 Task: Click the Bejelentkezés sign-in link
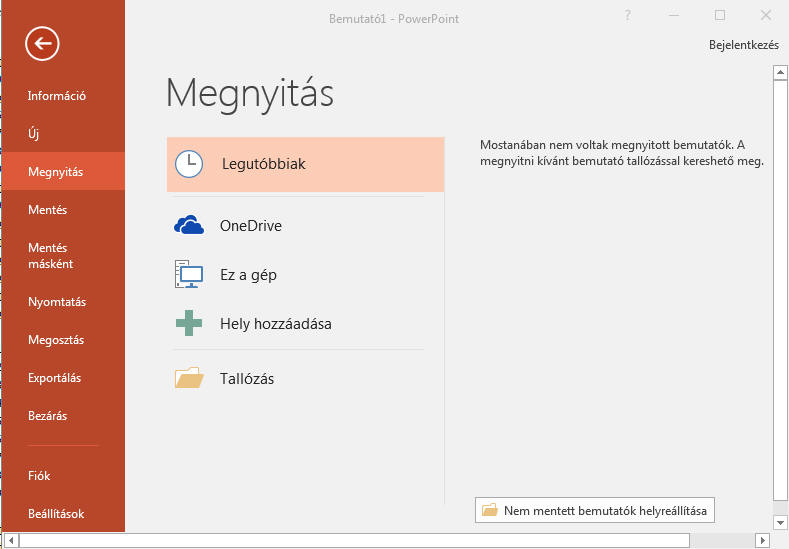(x=744, y=45)
